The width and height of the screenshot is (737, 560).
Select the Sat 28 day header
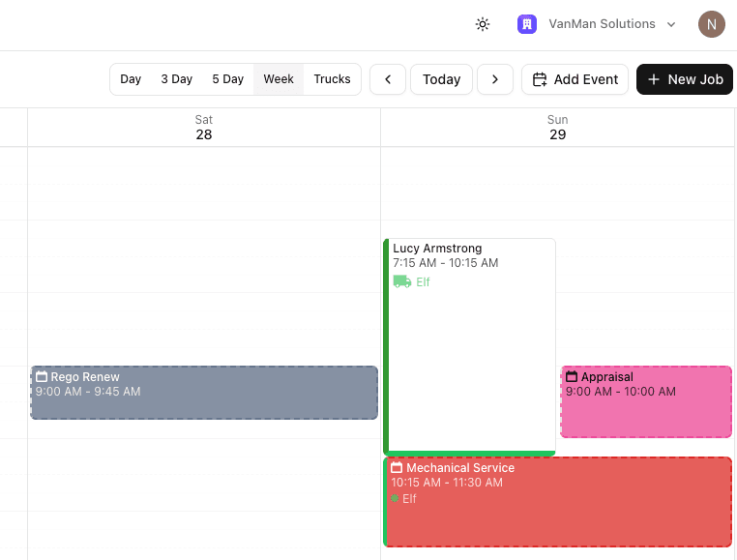click(204, 128)
